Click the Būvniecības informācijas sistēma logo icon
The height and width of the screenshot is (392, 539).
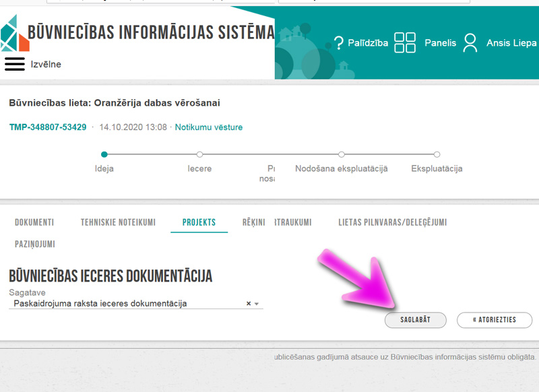pos(15,33)
